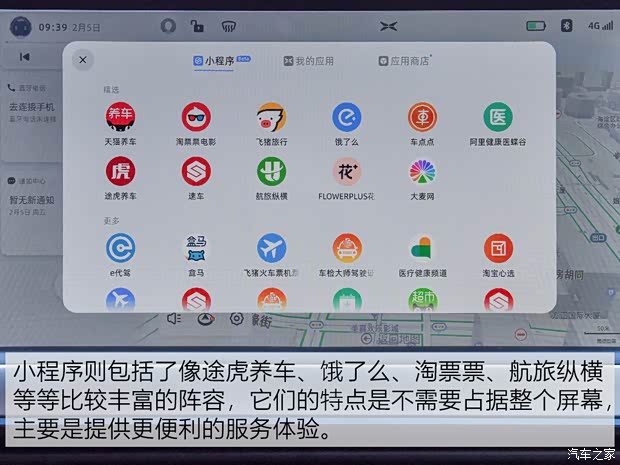Launch the 车点点 mini program
Screen dimensions: 620x465
tap(422, 117)
